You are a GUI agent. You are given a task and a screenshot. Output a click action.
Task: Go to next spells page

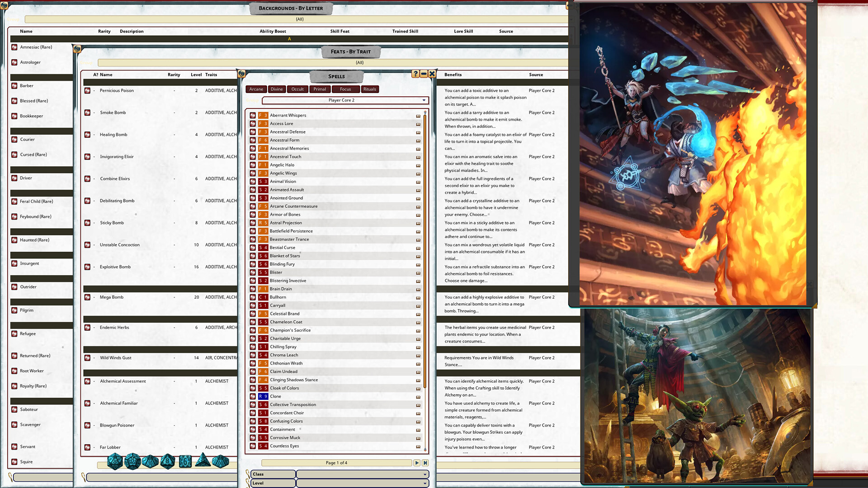(x=417, y=463)
